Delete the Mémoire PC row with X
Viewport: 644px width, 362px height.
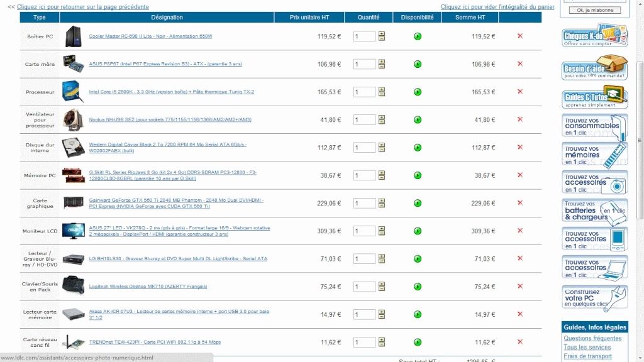(520, 175)
